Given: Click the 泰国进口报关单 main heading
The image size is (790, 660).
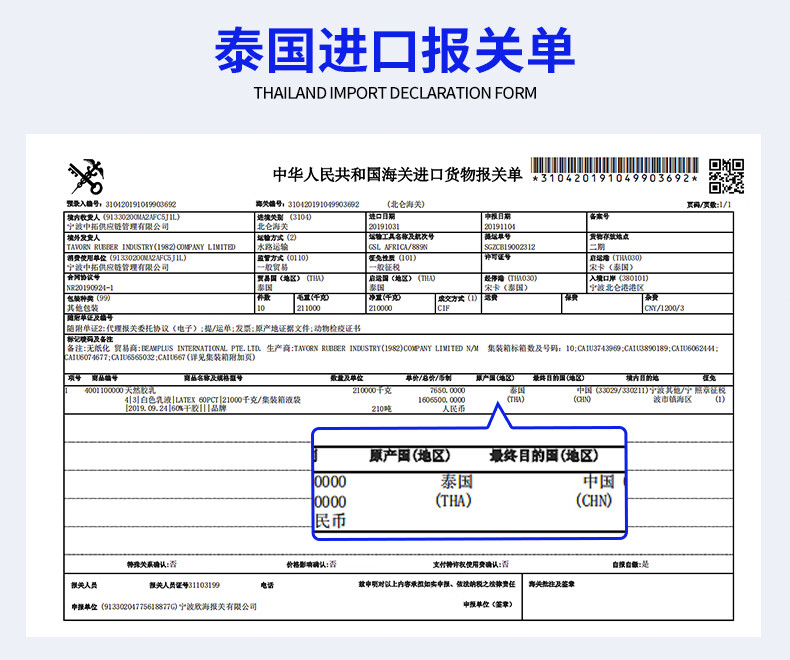Looking at the screenshot, I should pos(395,50).
